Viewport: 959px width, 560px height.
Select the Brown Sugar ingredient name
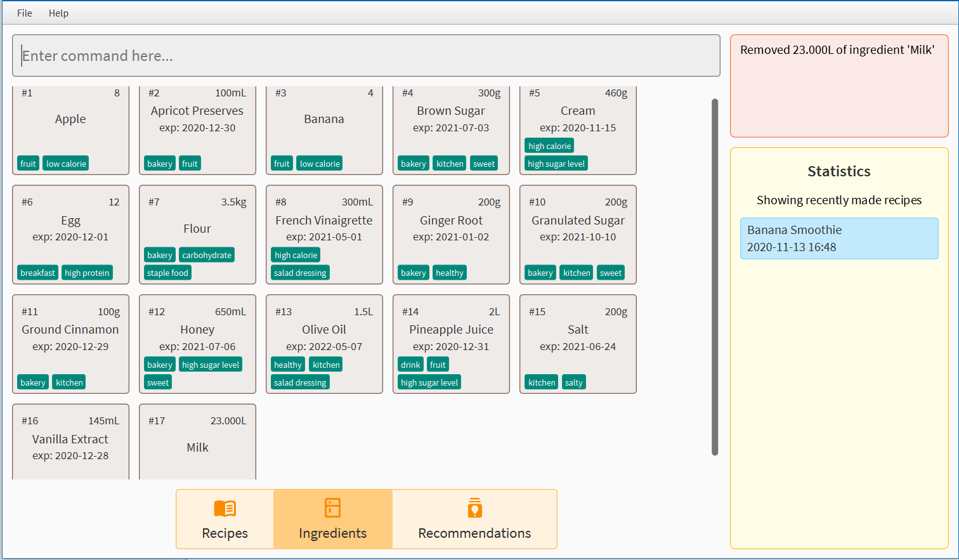click(x=451, y=110)
